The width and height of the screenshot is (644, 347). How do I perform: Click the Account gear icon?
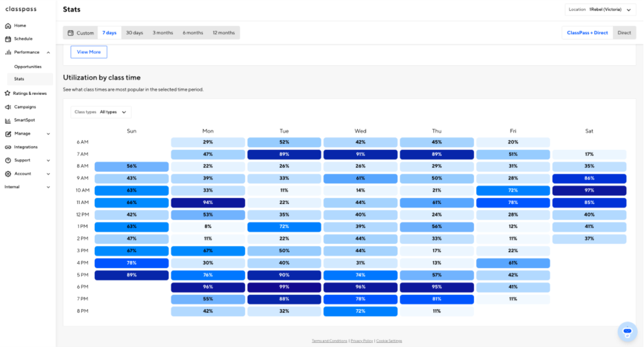pos(8,174)
